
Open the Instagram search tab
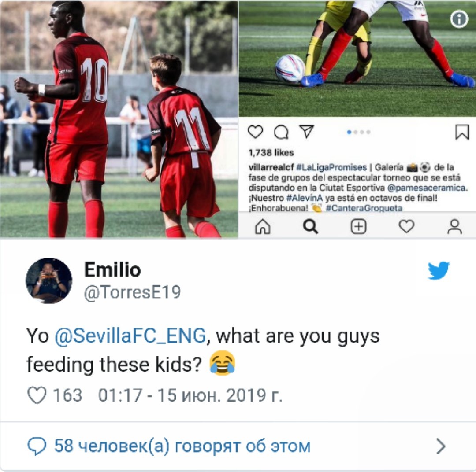311,227
